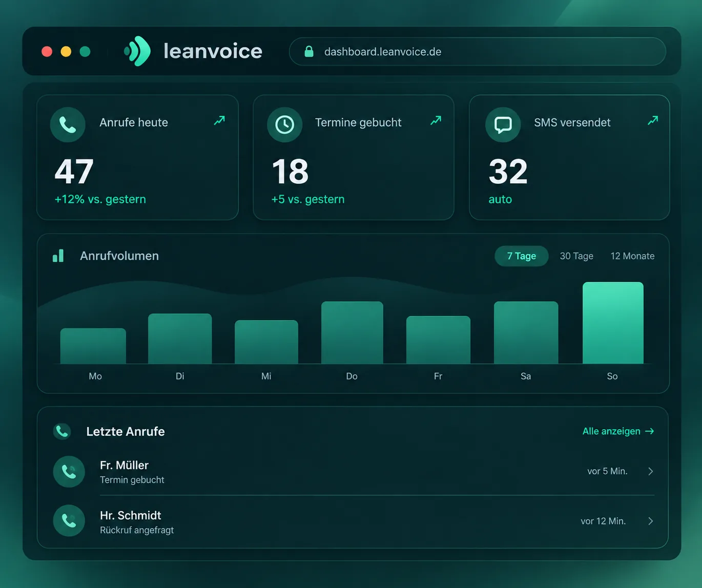Click the clock icon on Termine gebucht card

[285, 124]
